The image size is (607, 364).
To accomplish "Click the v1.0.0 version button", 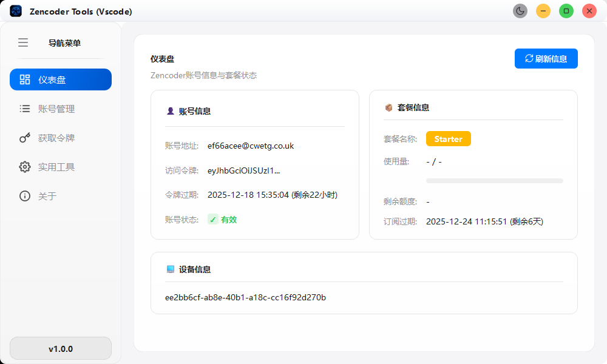I will (60, 348).
